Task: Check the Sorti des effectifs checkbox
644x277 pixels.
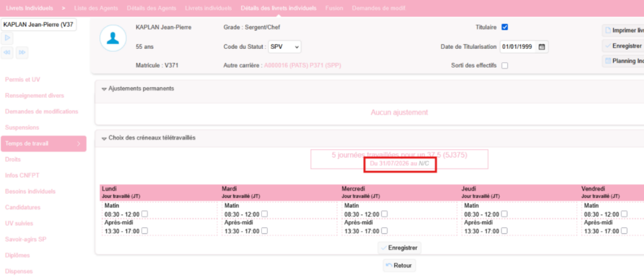Action: 505,66
